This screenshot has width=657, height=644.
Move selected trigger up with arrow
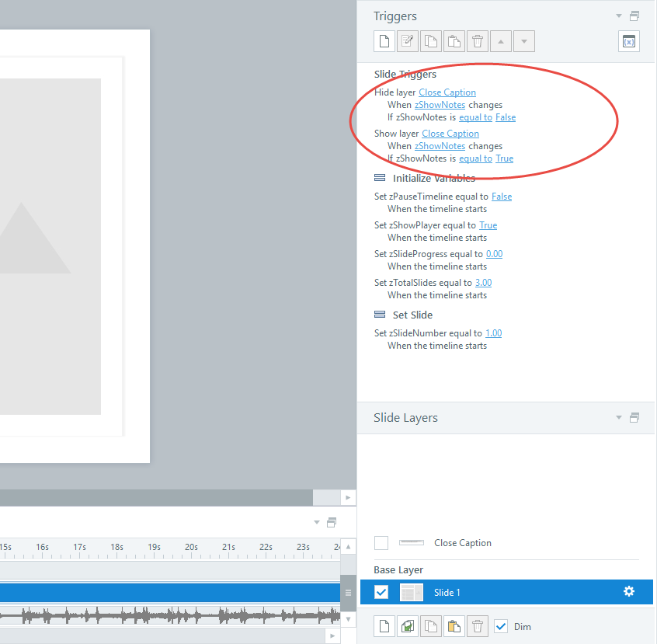click(501, 41)
